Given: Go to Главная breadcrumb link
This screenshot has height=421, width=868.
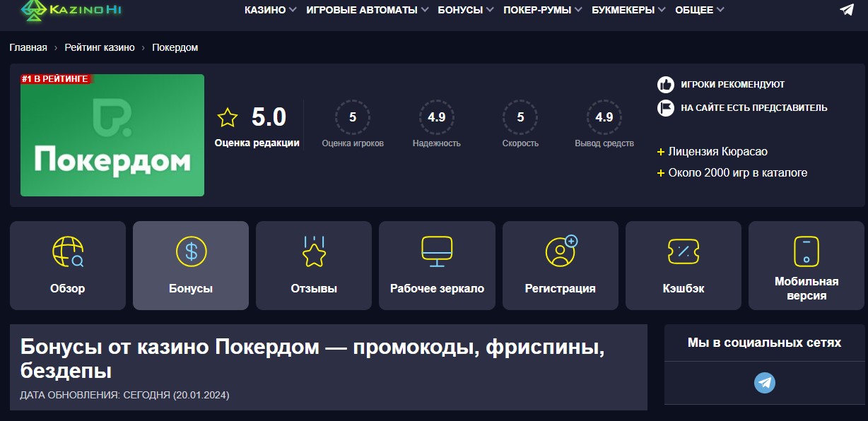Looking at the screenshot, I should [x=28, y=47].
